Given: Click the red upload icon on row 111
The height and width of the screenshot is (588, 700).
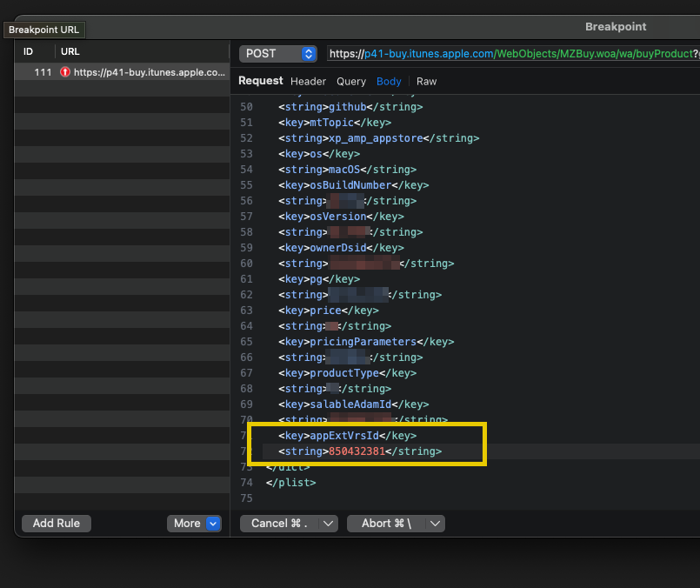Looking at the screenshot, I should click(x=65, y=72).
